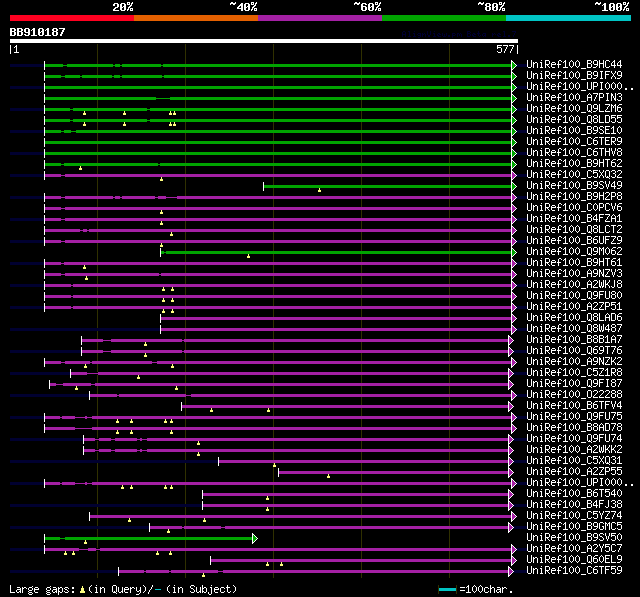Click the green arrowhead ending the B9SV50 alignment
The height and width of the screenshot is (597, 640).
[255, 539]
